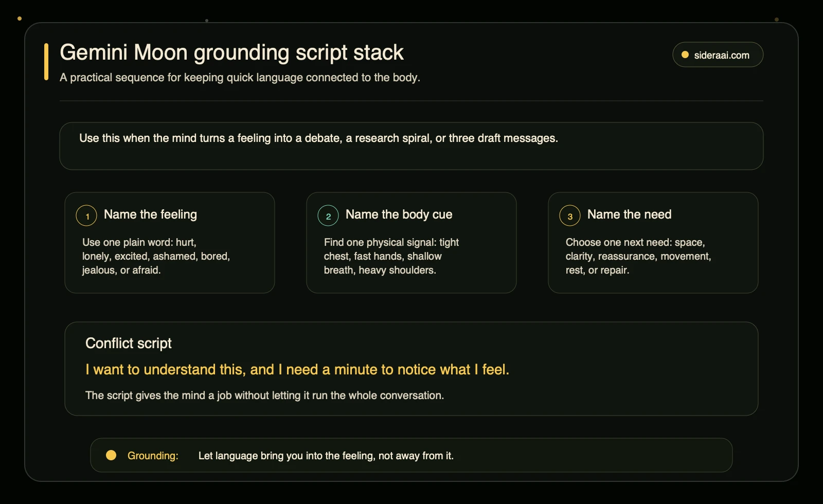Select the 'Name the body cue' heading
Screen dimensions: 823x504
pyautogui.click(x=399, y=214)
